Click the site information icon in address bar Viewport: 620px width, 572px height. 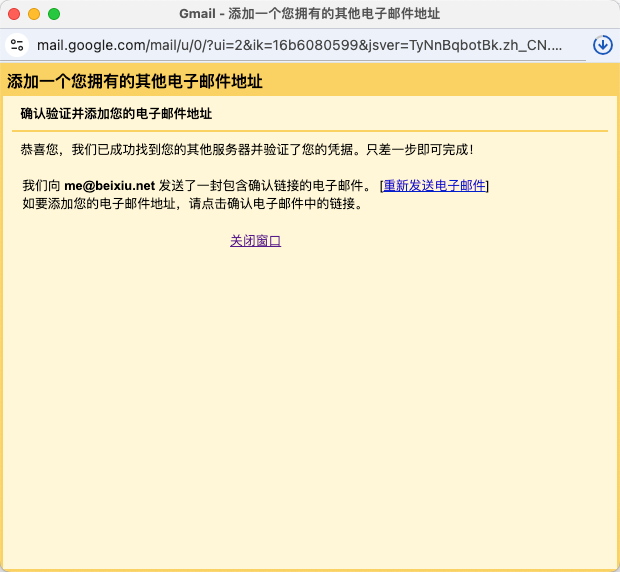(16, 45)
